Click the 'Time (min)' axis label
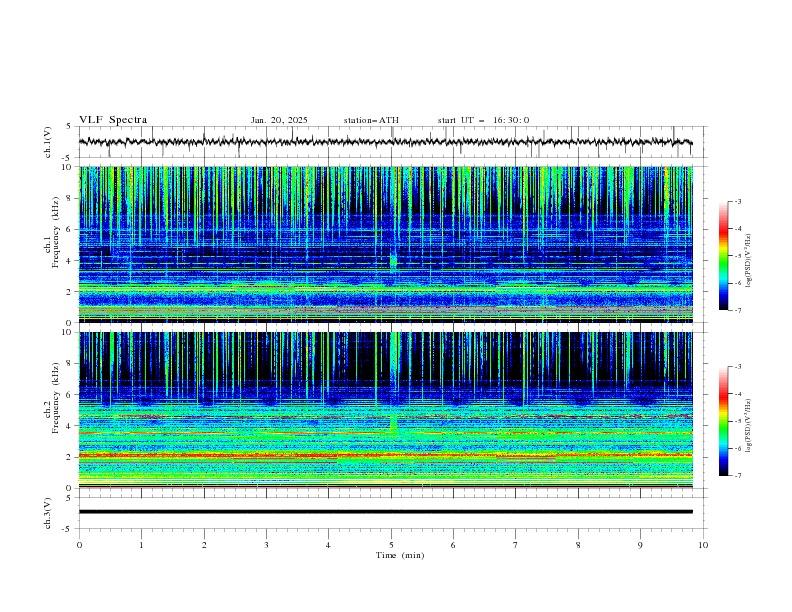 point(400,555)
